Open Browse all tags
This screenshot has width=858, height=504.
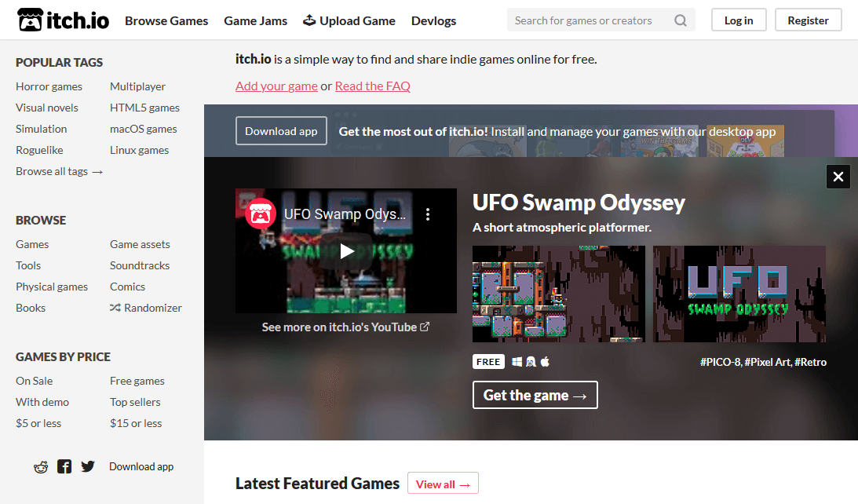point(59,171)
